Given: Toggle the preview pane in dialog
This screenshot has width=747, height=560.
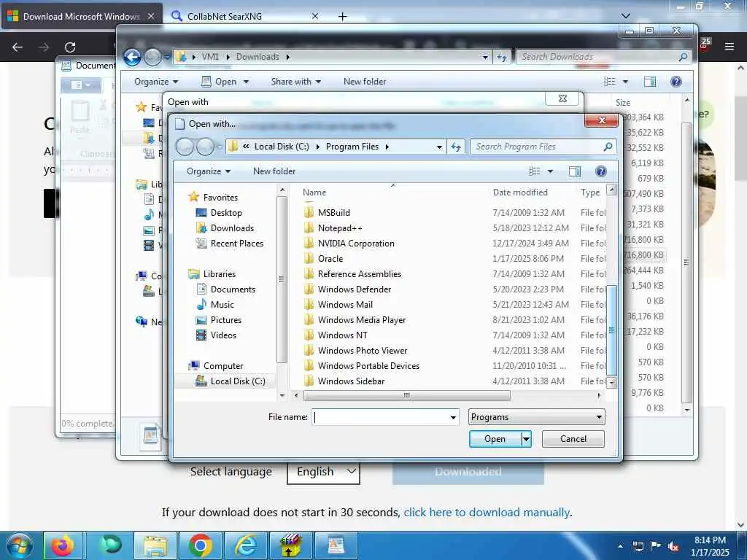Looking at the screenshot, I should pyautogui.click(x=575, y=171).
